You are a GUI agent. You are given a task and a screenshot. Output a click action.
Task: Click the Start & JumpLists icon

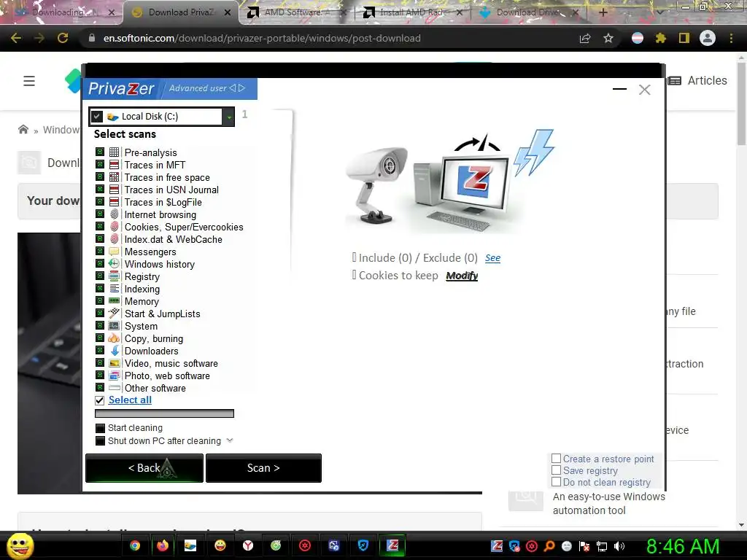point(114,313)
